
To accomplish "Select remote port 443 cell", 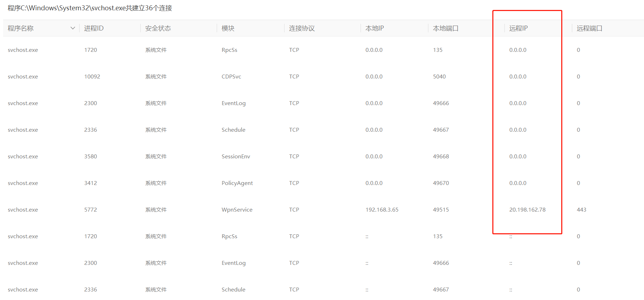I will pos(581,210).
